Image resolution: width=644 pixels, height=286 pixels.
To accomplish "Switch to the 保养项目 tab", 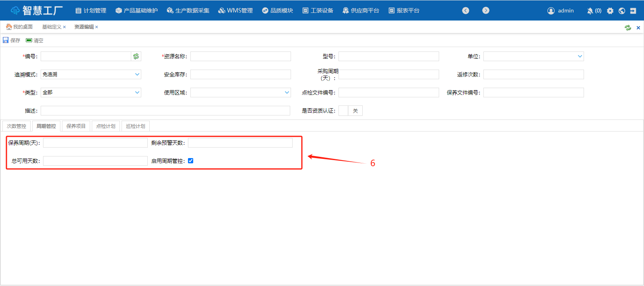I will coord(76,126).
